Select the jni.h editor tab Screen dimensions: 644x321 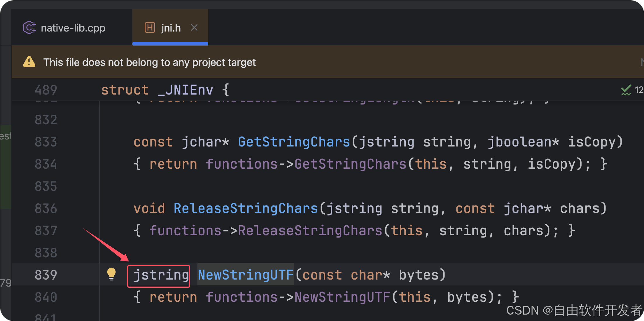coord(171,28)
